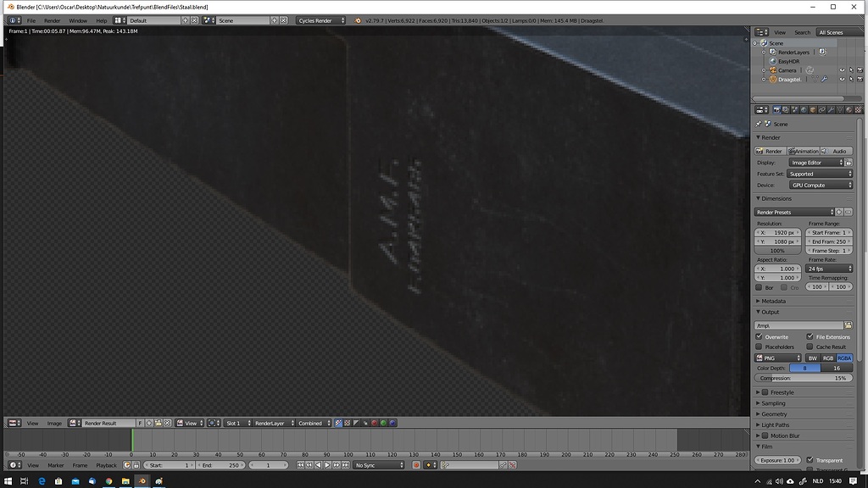Open the frame rate dropdown (24 fps)
868x488 pixels.
pos(829,269)
